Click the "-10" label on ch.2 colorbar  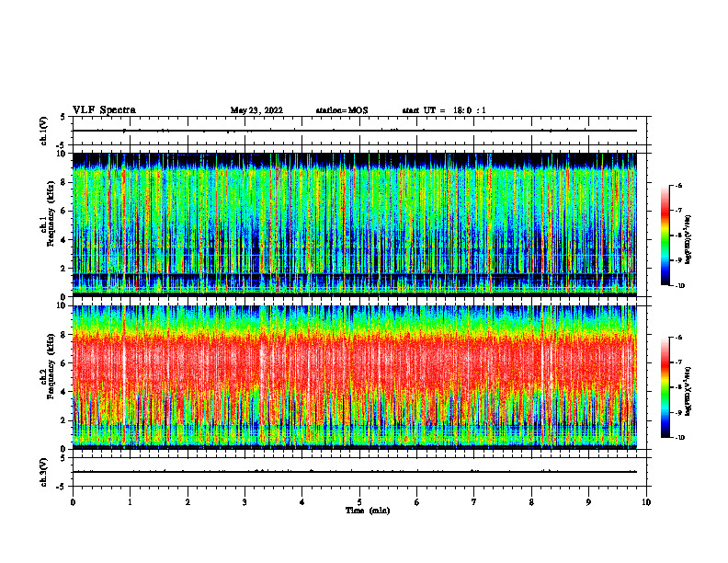680,438
